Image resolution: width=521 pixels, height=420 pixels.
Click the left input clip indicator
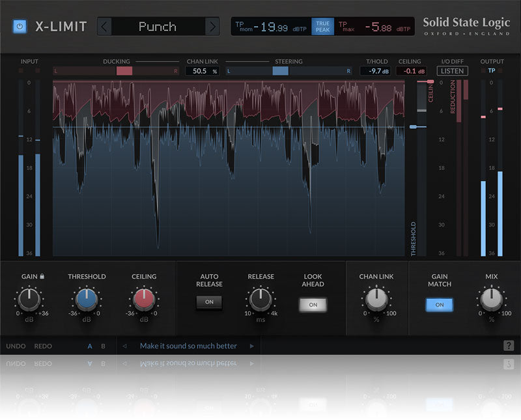[x=21, y=70]
